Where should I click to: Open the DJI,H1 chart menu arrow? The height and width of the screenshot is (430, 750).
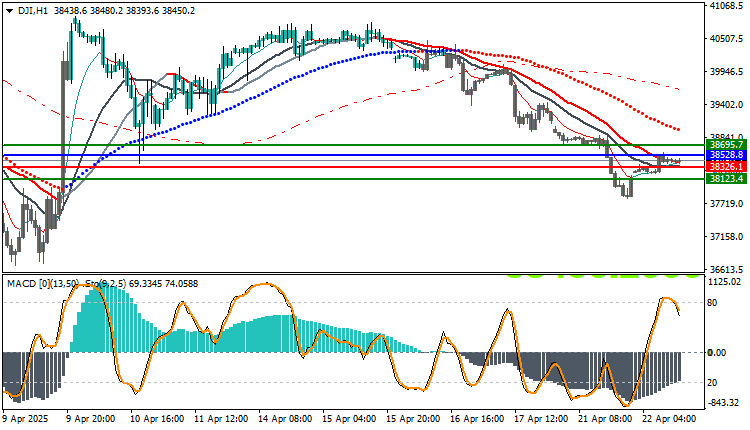[10, 11]
